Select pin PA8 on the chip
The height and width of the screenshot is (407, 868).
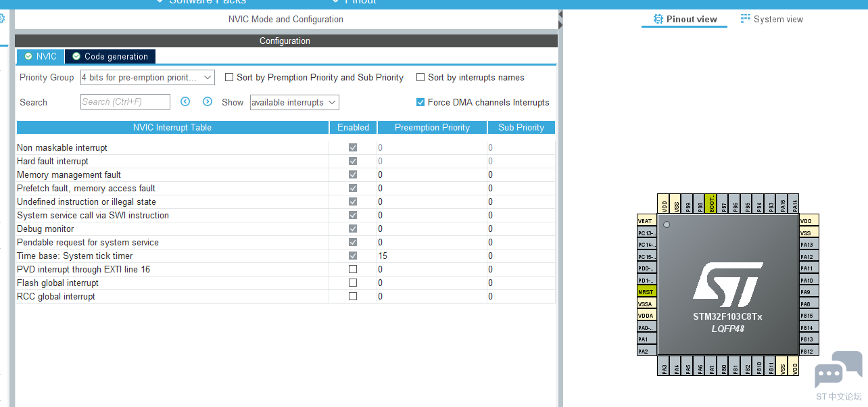click(x=809, y=304)
